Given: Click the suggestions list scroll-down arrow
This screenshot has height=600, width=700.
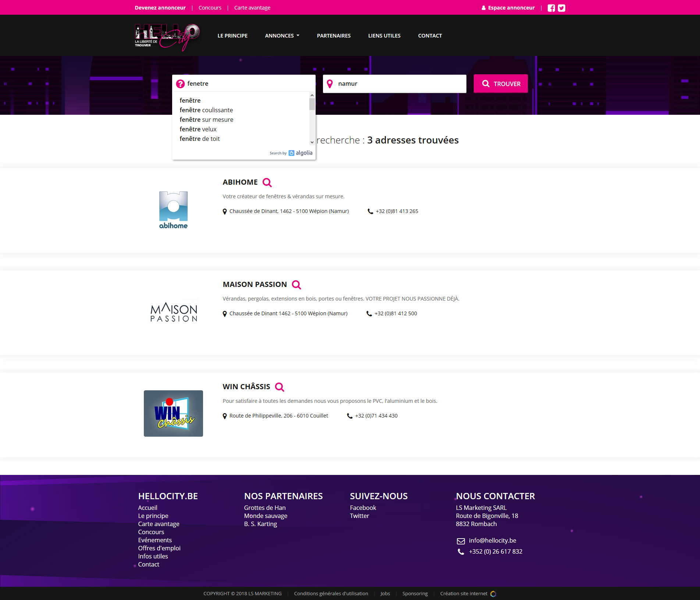Looking at the screenshot, I should [x=312, y=142].
